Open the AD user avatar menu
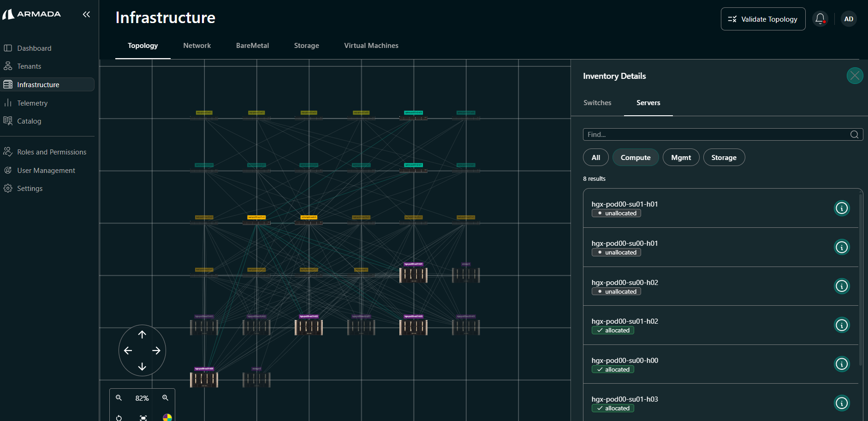This screenshot has width=868, height=421. click(848, 19)
